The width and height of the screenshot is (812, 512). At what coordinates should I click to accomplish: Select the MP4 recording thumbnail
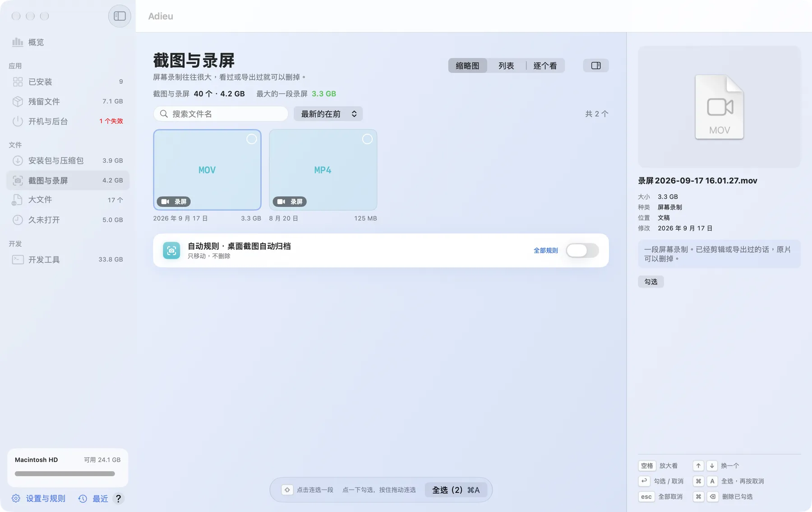323,170
